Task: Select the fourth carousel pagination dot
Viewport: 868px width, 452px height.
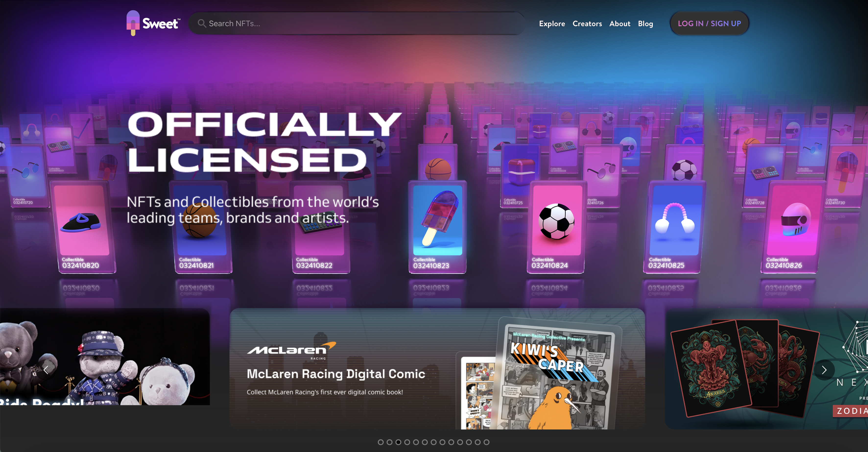Action: point(407,442)
